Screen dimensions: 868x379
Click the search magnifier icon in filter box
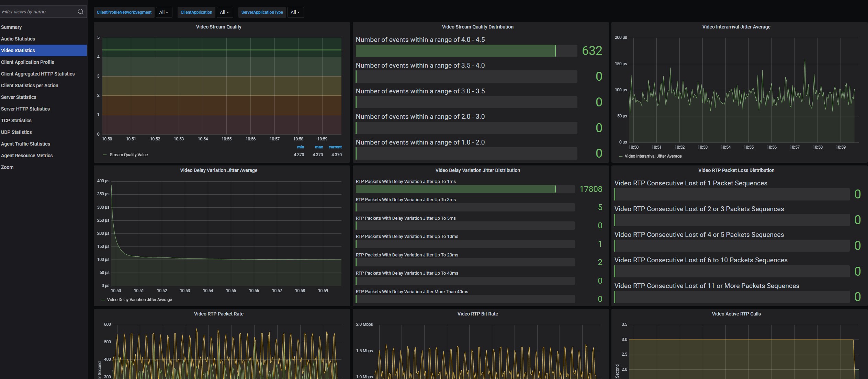(x=80, y=12)
